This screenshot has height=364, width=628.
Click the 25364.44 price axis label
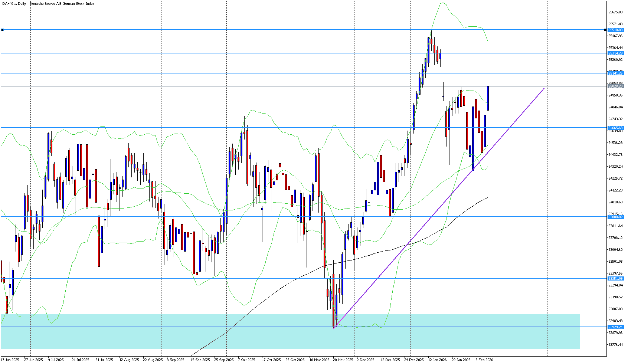tap(616, 48)
